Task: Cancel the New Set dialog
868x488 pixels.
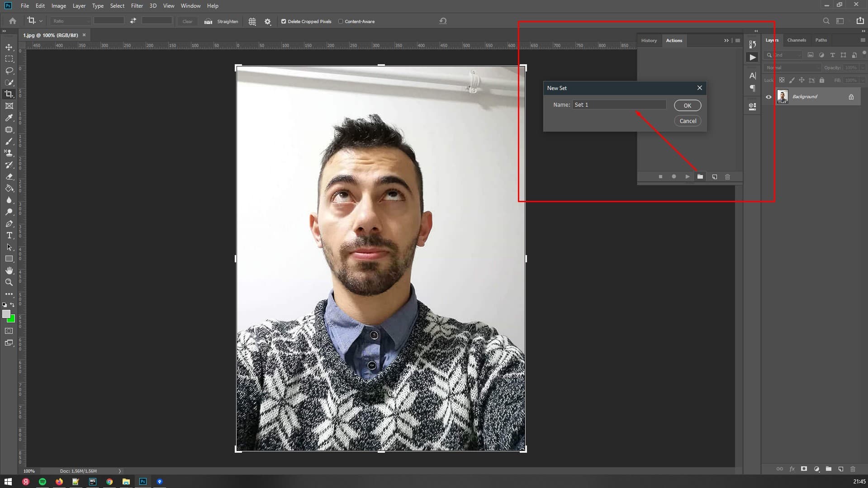Action: 687,121
